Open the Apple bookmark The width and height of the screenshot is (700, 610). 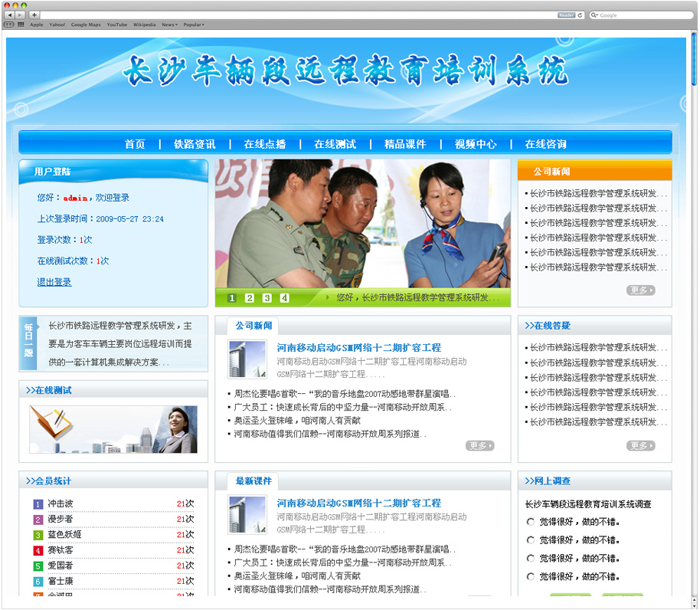(x=37, y=25)
